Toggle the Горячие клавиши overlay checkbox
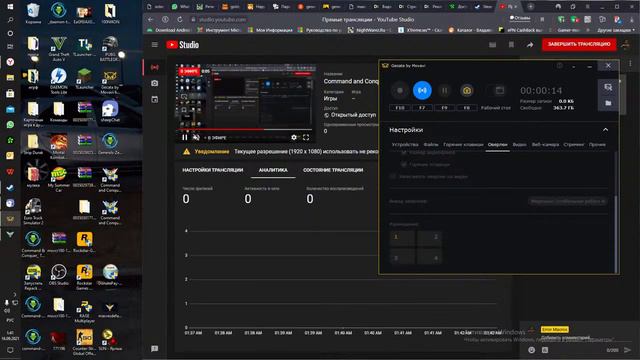 coord(404,164)
